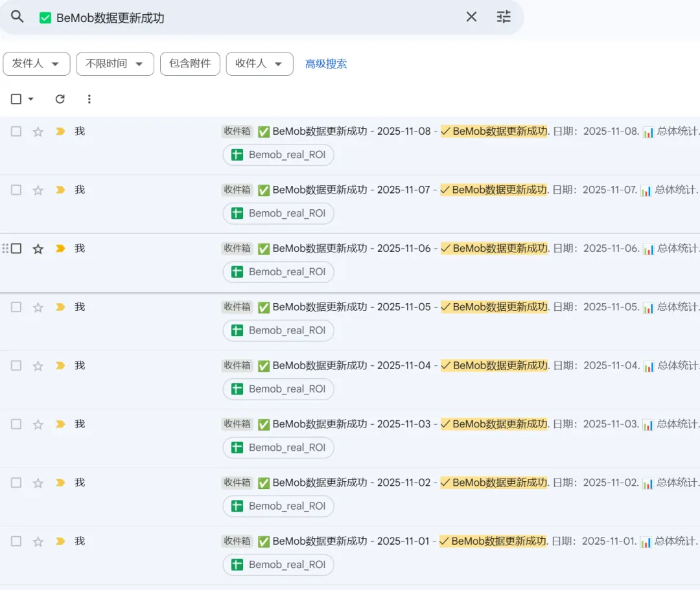Star the 2025-11-06 email
700x590 pixels.
point(38,249)
